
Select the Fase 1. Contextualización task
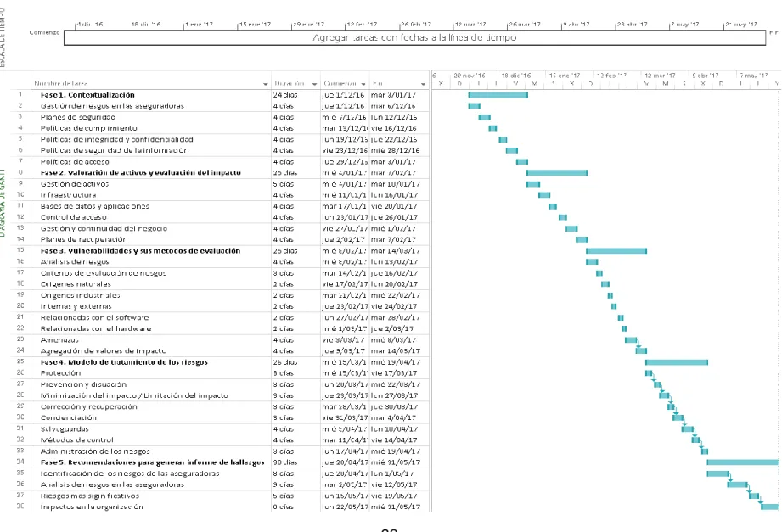pos(87,95)
